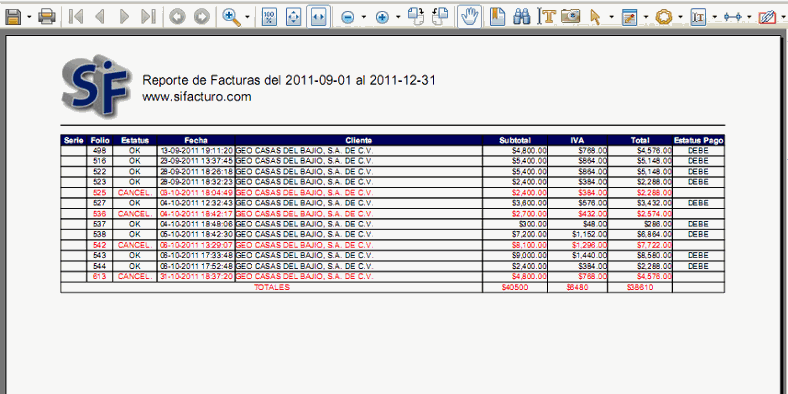Viewport: 788px width, 394px height.
Task: Click the www.sifacturo.com link
Action: point(196,96)
